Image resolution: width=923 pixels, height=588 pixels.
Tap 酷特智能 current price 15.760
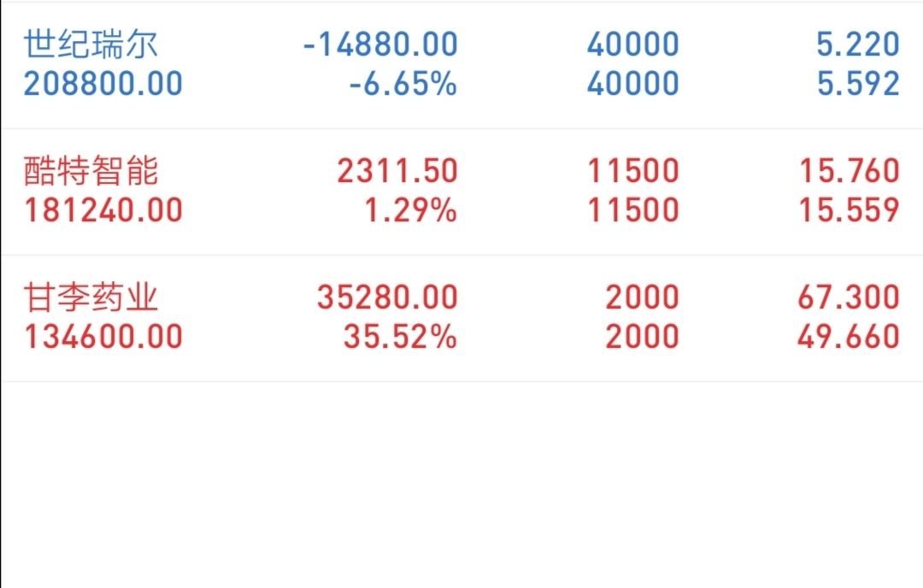pos(850,171)
